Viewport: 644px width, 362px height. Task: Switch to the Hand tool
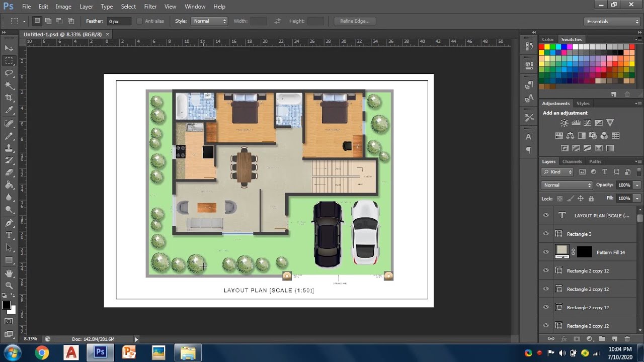coord(9,274)
